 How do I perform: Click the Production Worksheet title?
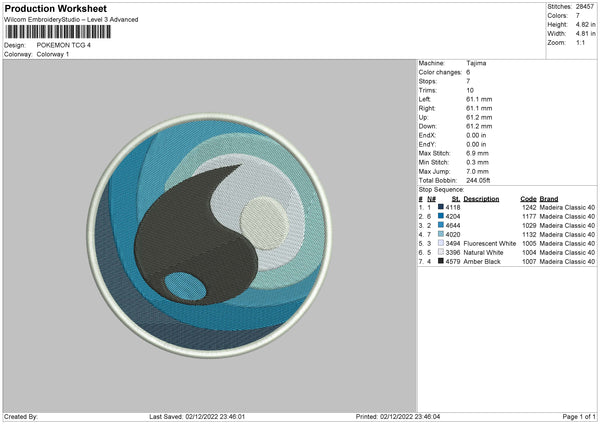(56, 8)
